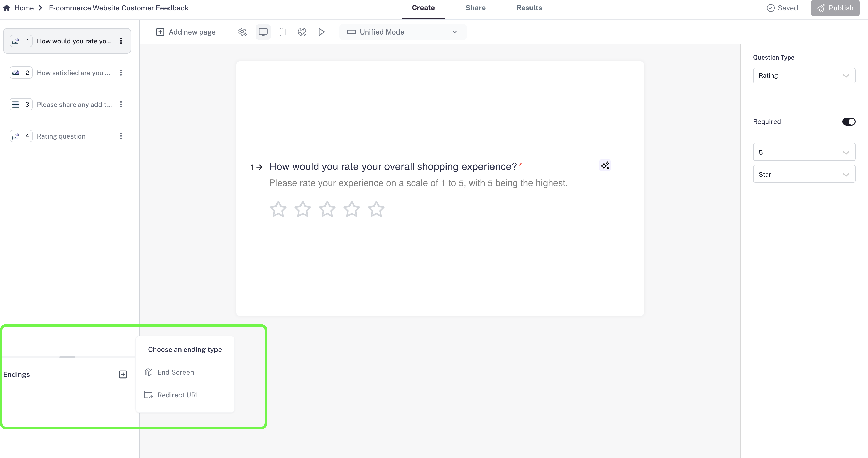This screenshot has width=868, height=458.
Task: Choose End Screen ending type
Action: (175, 372)
